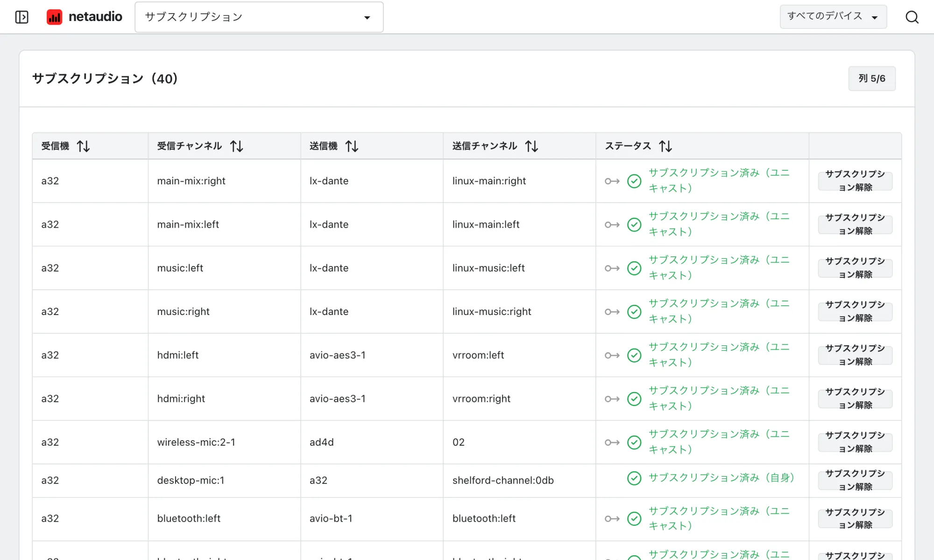Open the サブスクリプション page dropdown
This screenshot has height=560, width=934.
259,17
